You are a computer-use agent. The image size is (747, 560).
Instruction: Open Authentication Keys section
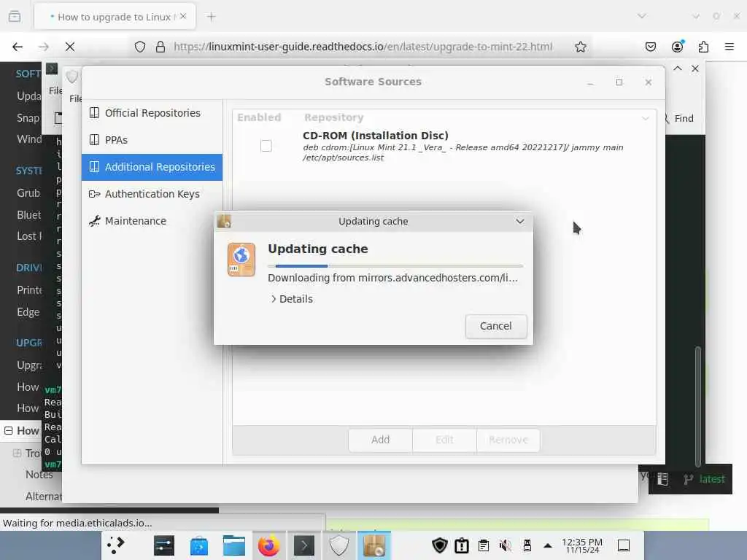click(152, 194)
